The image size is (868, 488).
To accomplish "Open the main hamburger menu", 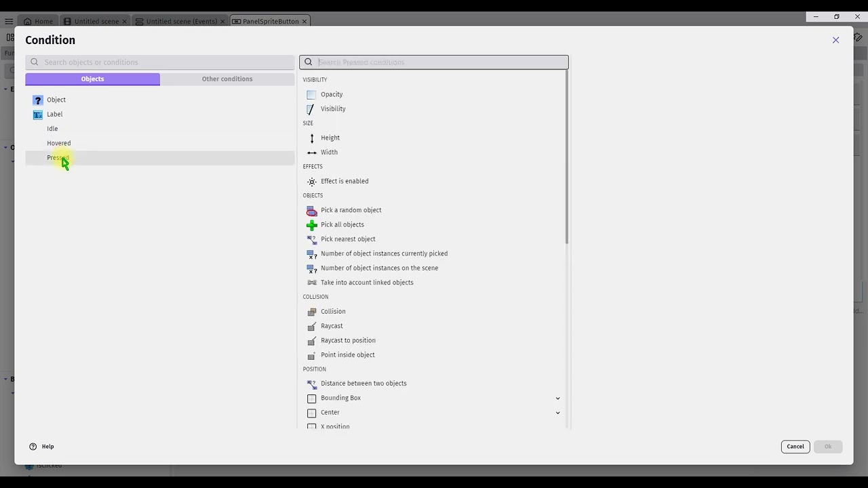I will [9, 21].
